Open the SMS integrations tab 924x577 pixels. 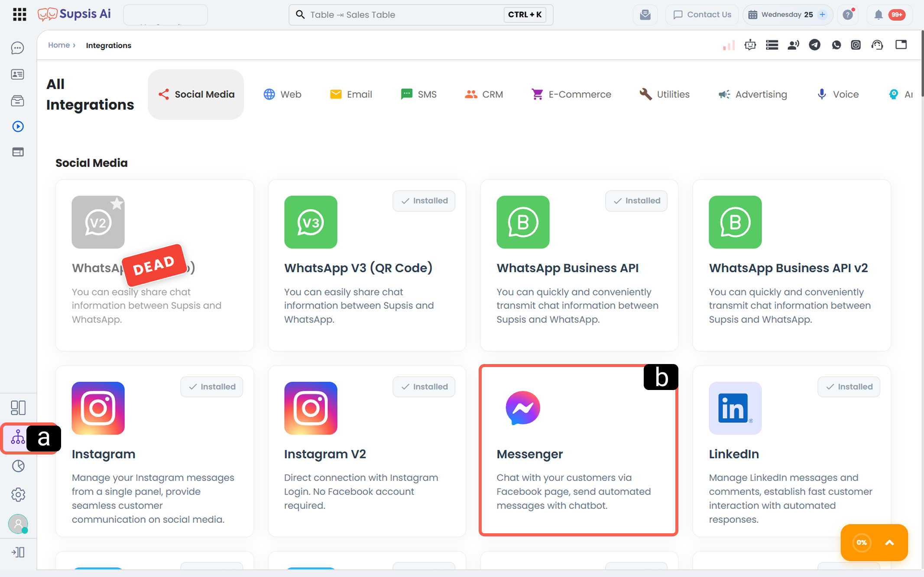coord(418,94)
